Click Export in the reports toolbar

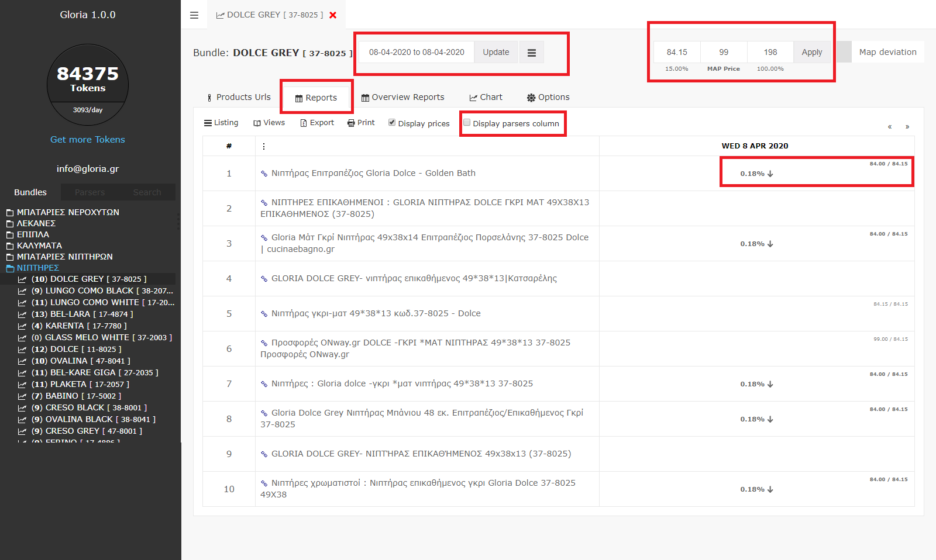(x=317, y=123)
